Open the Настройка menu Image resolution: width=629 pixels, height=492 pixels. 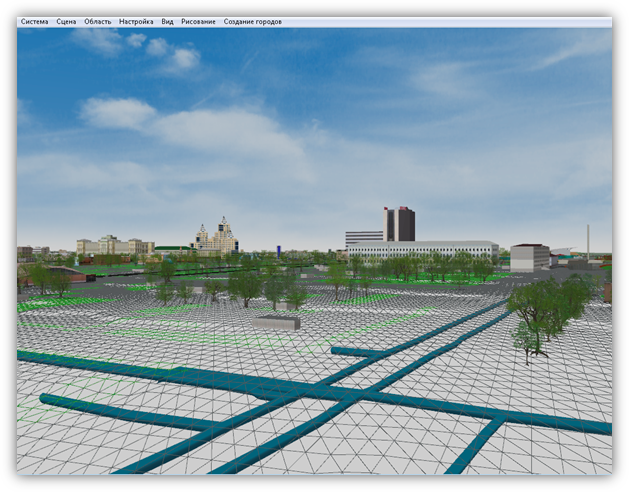[136, 21]
